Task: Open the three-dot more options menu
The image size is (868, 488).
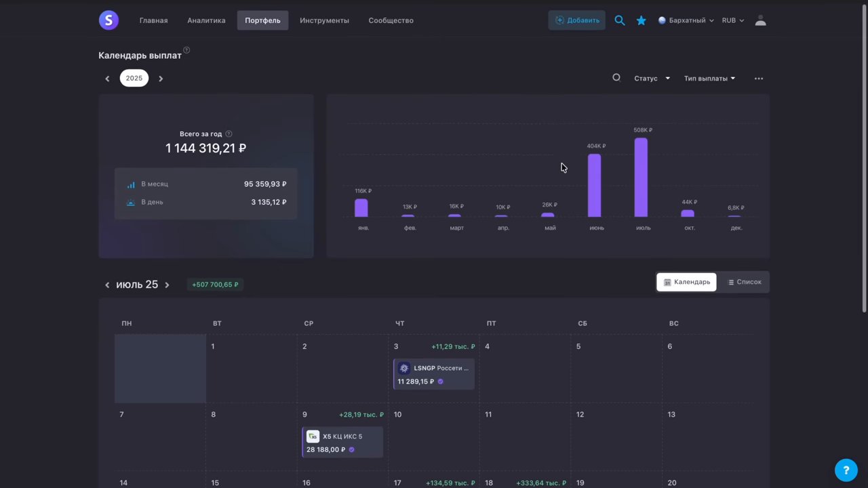Action: [x=759, y=79]
